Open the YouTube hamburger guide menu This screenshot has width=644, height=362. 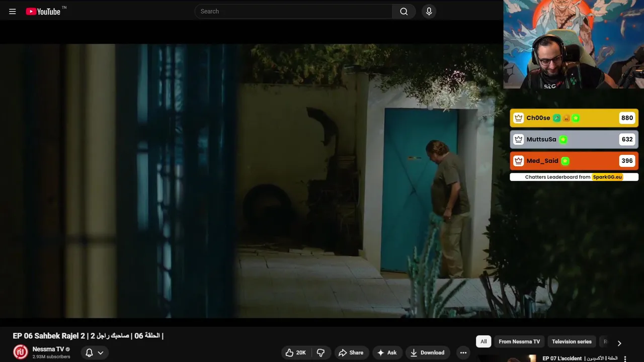pos(13,12)
